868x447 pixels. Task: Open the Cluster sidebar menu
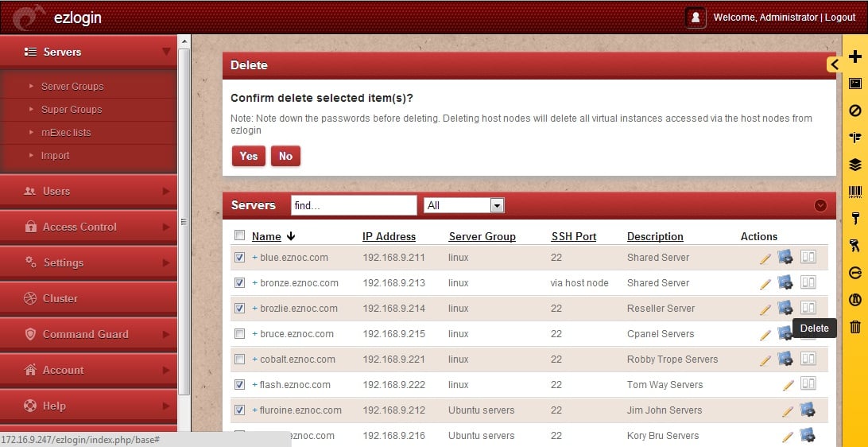(x=88, y=298)
